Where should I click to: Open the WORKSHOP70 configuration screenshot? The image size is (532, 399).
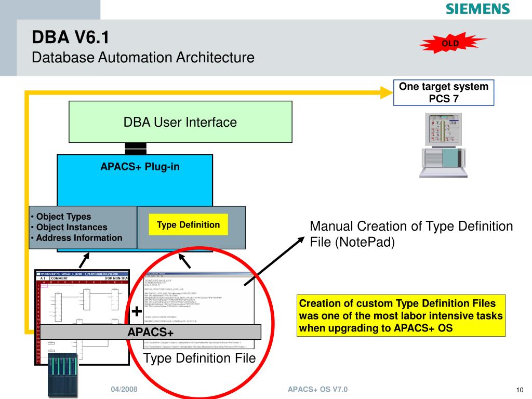click(82, 317)
